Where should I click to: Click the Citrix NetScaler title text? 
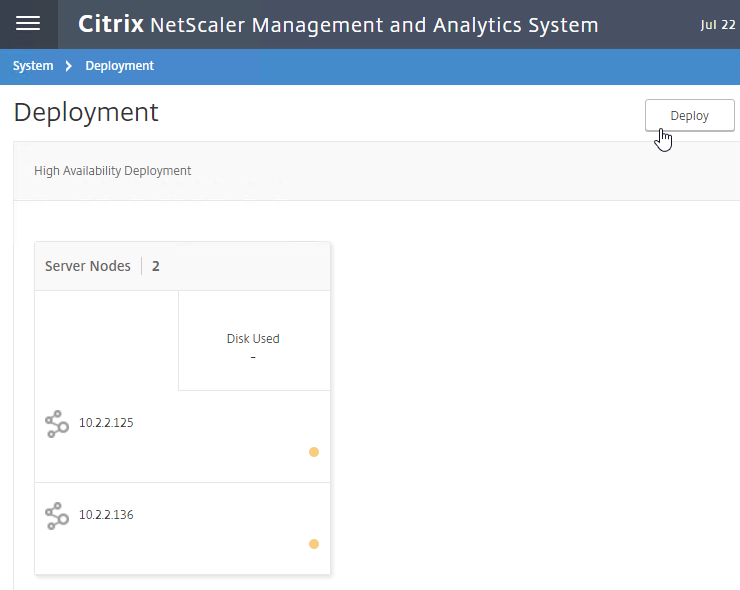click(338, 25)
